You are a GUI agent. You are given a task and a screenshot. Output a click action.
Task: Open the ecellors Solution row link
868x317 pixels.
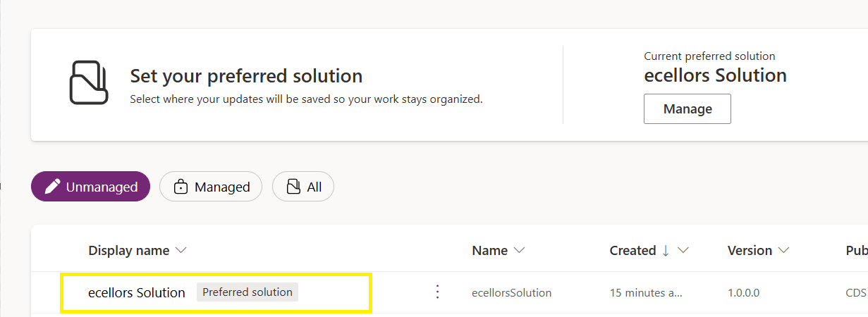pos(136,292)
